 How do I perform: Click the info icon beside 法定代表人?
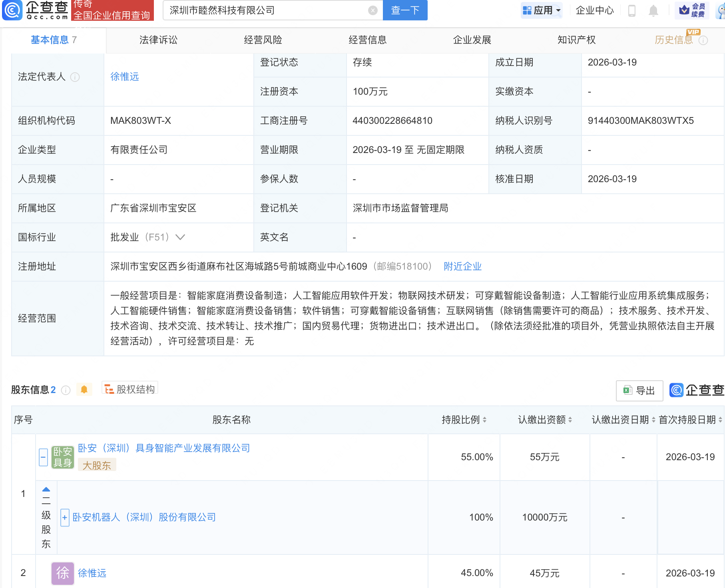coord(76,77)
